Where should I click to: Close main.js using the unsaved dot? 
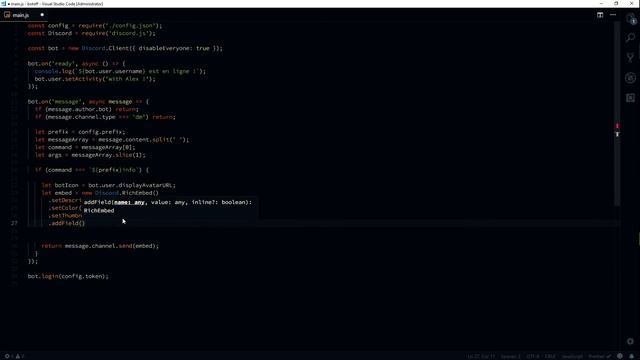(x=42, y=15)
